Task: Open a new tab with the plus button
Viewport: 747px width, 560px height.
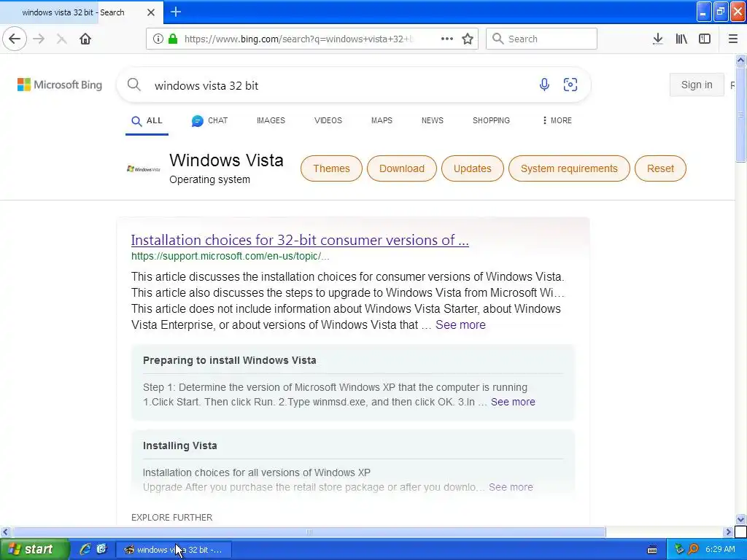Action: (176, 12)
